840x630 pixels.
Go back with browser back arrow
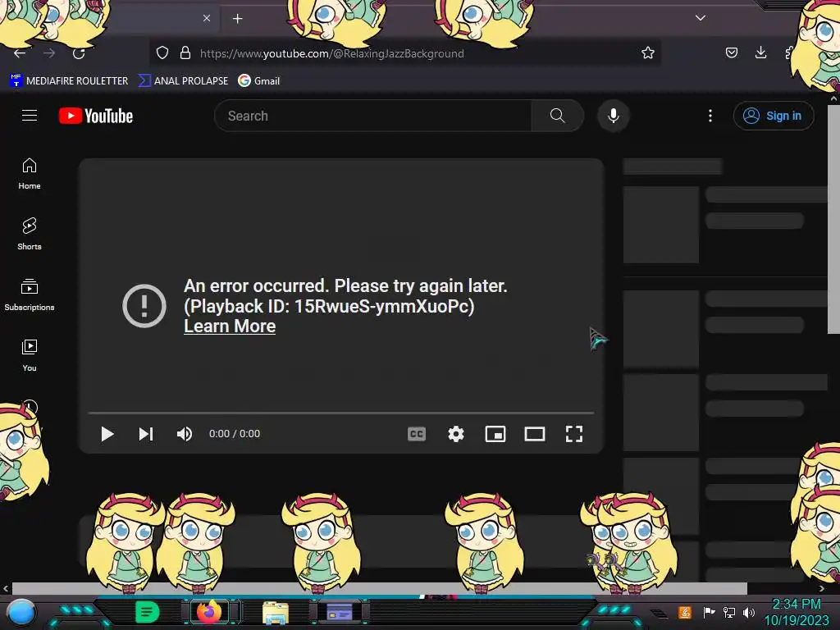tap(20, 53)
